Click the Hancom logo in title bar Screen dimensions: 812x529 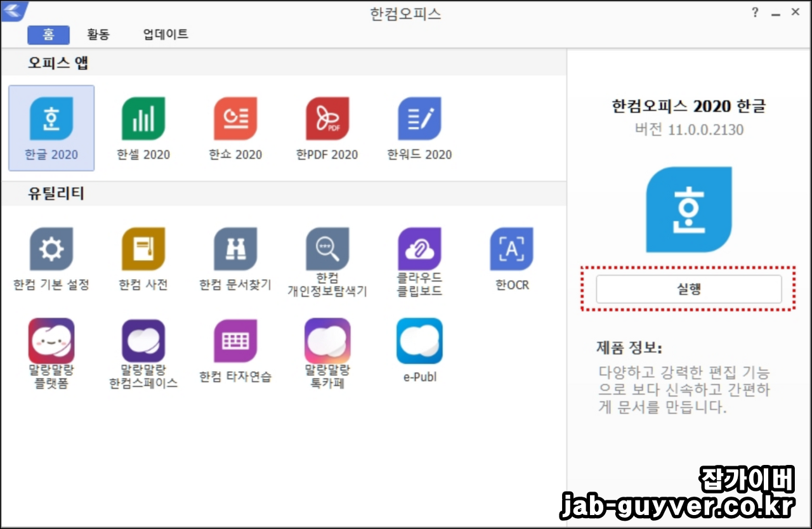click(x=14, y=11)
